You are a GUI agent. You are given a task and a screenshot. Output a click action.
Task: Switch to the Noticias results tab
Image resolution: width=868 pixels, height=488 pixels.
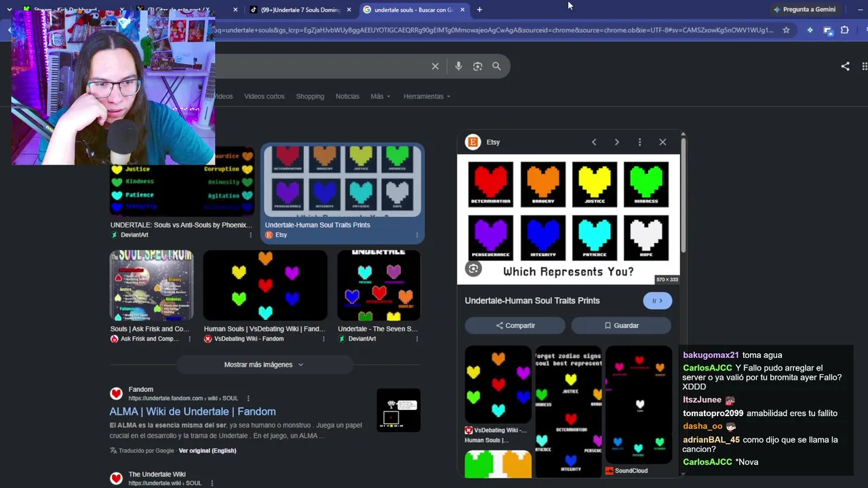coord(347,96)
